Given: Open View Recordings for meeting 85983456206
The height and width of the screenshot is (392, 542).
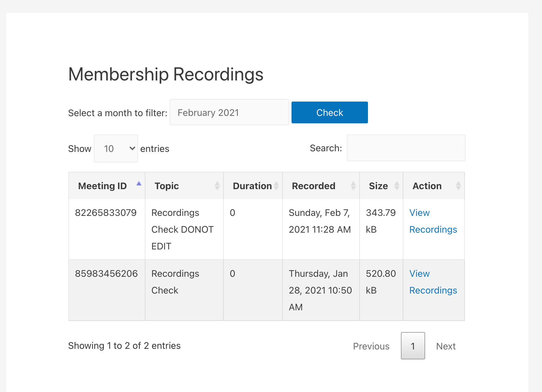Looking at the screenshot, I should tap(433, 282).
